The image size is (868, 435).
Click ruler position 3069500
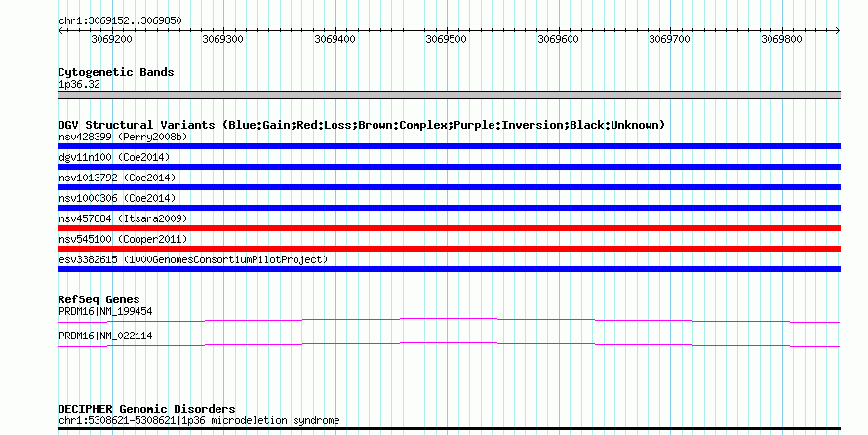[446, 39]
